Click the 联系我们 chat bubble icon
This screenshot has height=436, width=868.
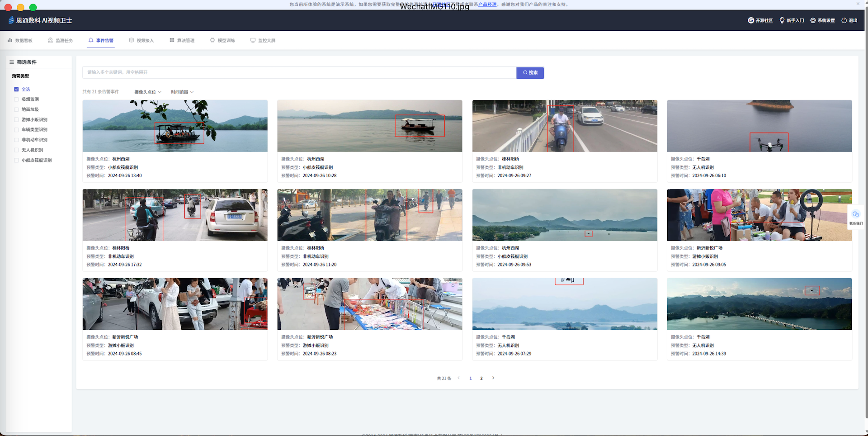(856, 214)
